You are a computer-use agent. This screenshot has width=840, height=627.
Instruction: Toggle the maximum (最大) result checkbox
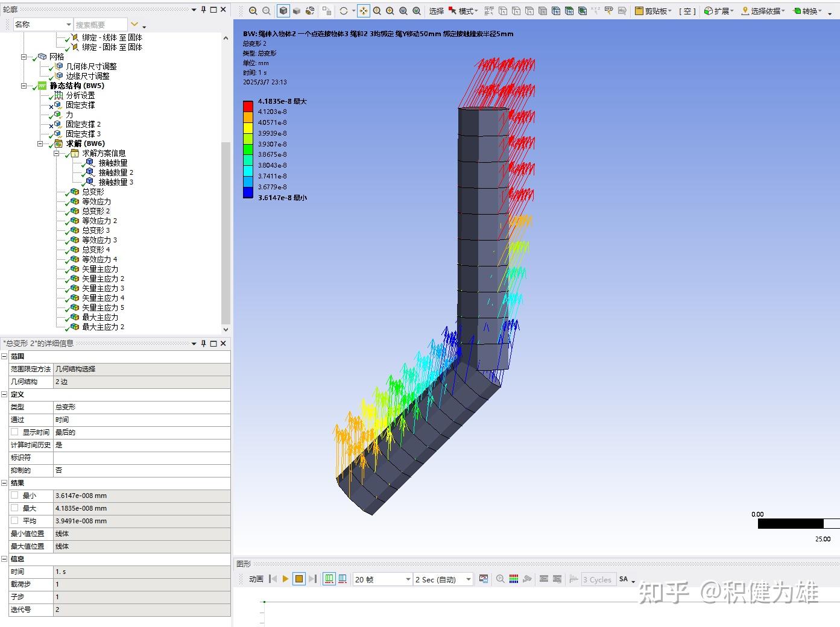click(14, 508)
